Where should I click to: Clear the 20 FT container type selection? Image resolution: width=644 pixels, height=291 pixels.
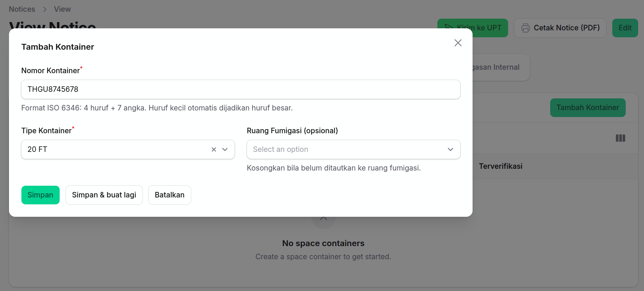tap(214, 149)
